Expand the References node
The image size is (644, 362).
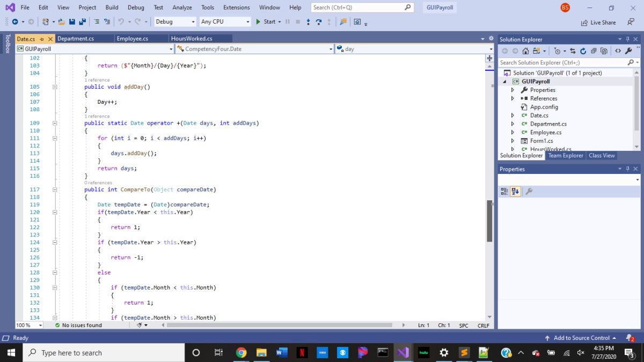click(x=513, y=98)
